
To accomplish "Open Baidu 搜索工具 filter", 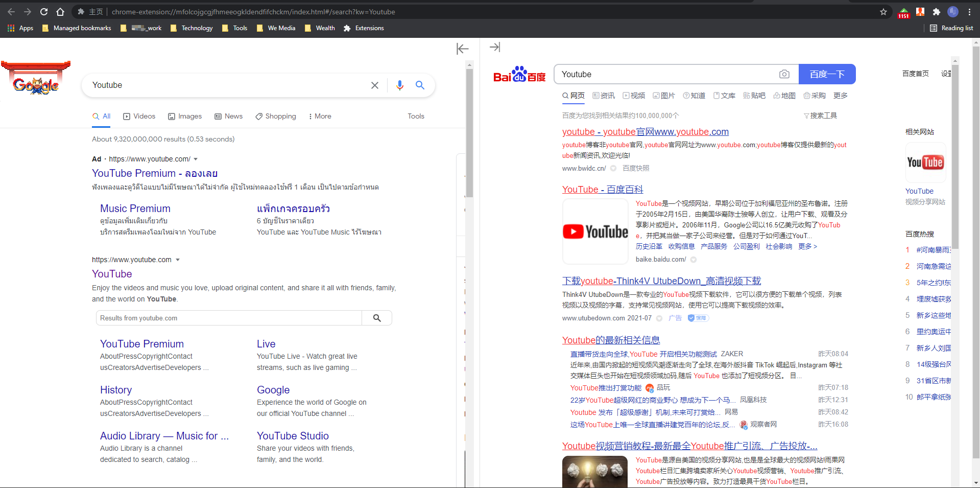I will (820, 116).
